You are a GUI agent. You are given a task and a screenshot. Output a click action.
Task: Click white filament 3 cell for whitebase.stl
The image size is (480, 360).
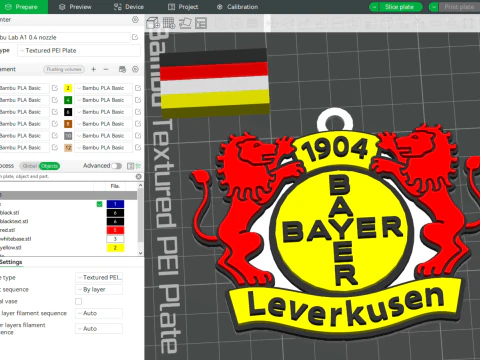[x=115, y=239]
